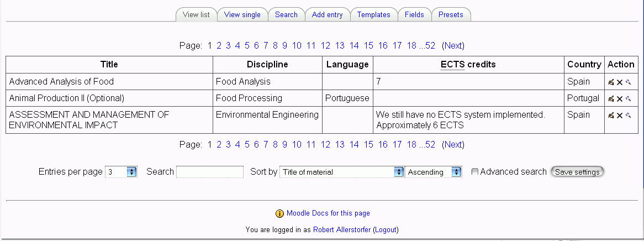Open the Templates tab
The width and height of the screenshot is (644, 241).
click(x=374, y=14)
